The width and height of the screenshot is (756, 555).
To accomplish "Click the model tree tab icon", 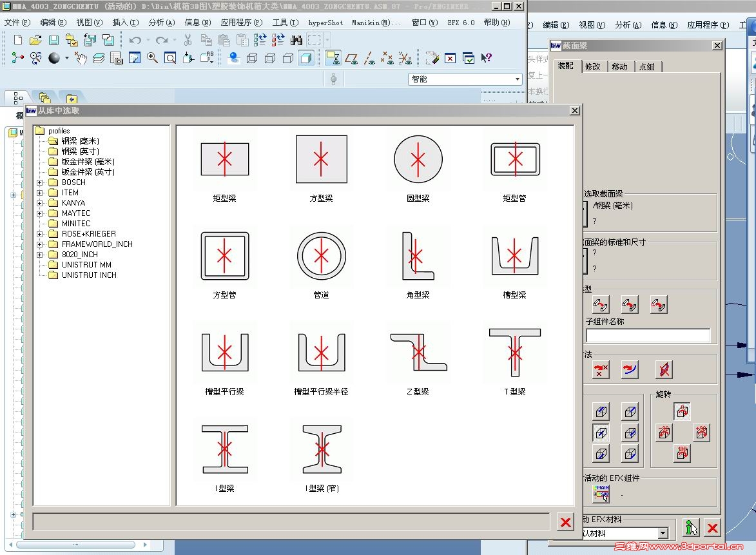I will pos(18,98).
